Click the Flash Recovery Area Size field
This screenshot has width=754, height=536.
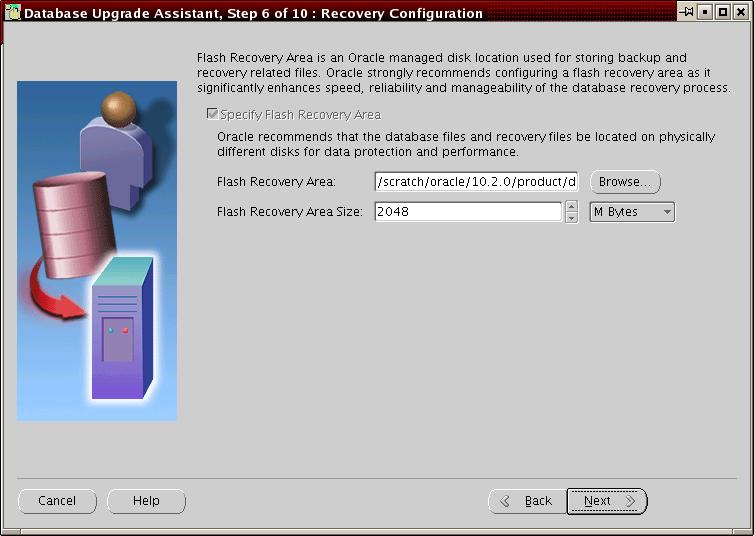[468, 212]
